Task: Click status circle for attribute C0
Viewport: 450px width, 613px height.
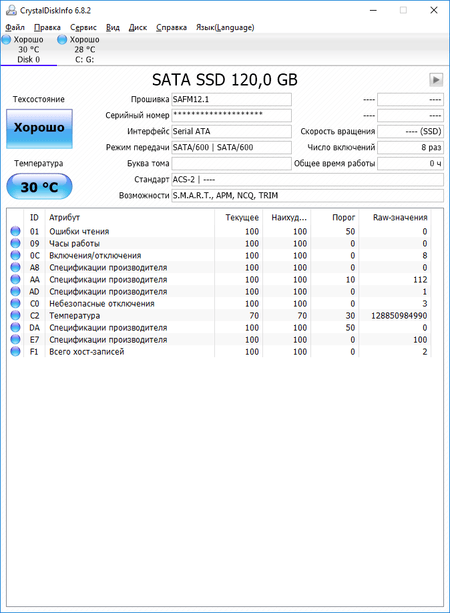Action: pos(15,303)
